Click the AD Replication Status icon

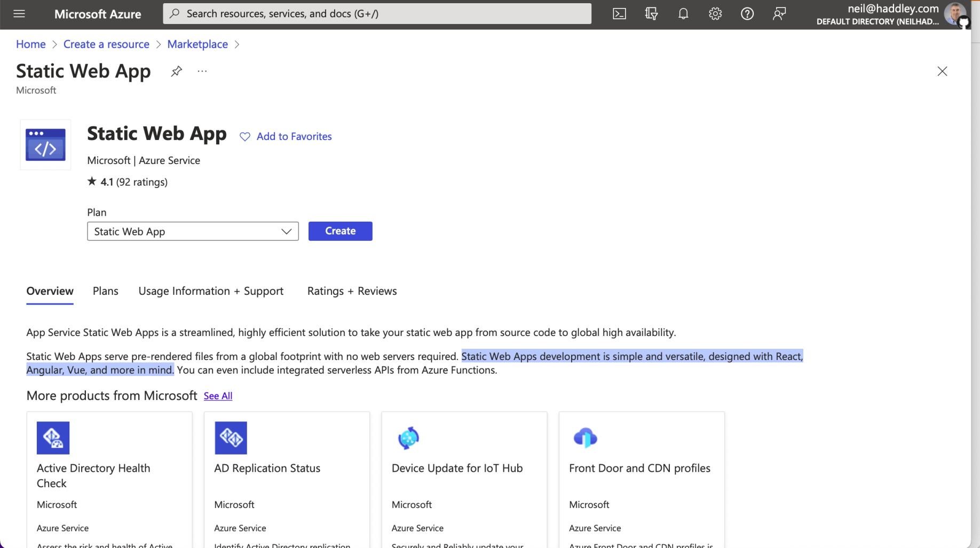pyautogui.click(x=231, y=438)
